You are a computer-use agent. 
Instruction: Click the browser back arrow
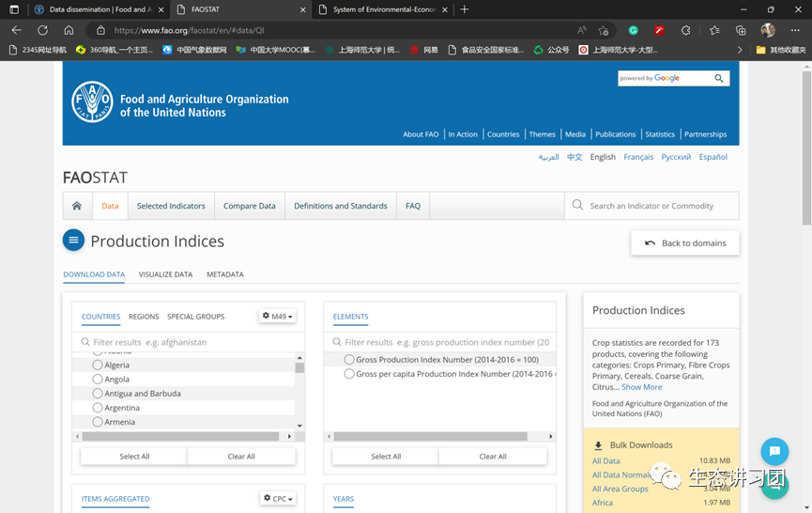tap(17, 30)
